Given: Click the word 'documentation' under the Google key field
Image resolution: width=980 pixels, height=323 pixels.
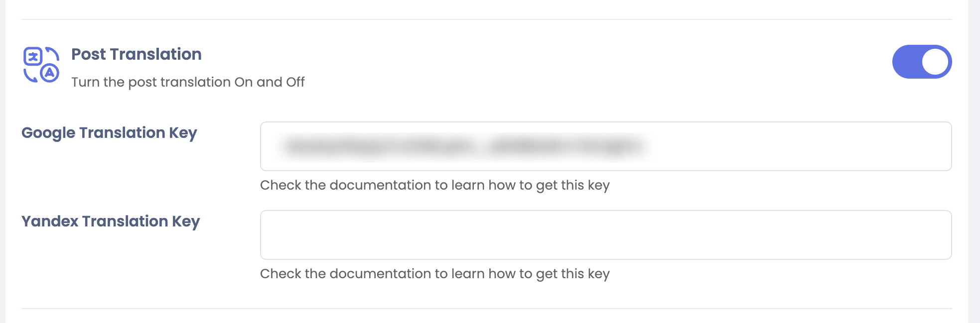Looking at the screenshot, I should point(380,185).
